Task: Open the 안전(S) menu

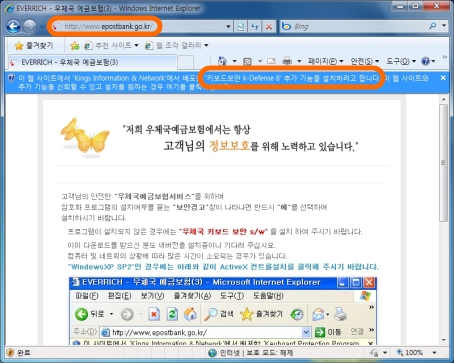Action: tap(365, 61)
